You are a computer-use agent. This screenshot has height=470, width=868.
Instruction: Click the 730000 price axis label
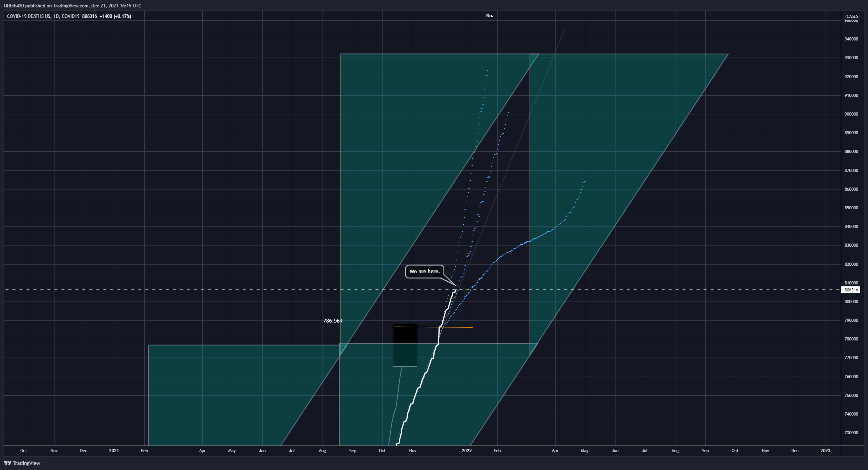tap(851, 433)
